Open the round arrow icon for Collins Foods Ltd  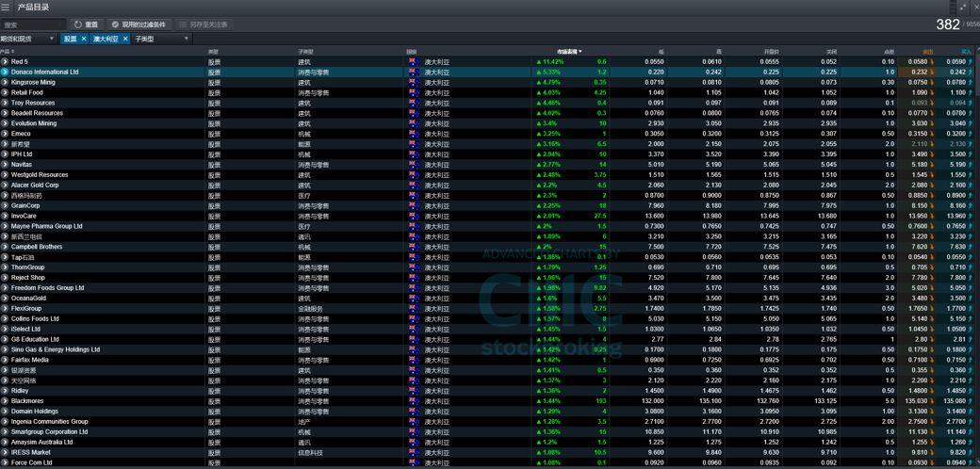point(5,318)
